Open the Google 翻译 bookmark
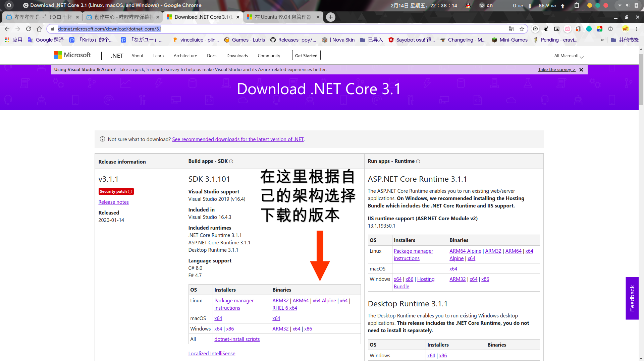 click(x=46, y=40)
